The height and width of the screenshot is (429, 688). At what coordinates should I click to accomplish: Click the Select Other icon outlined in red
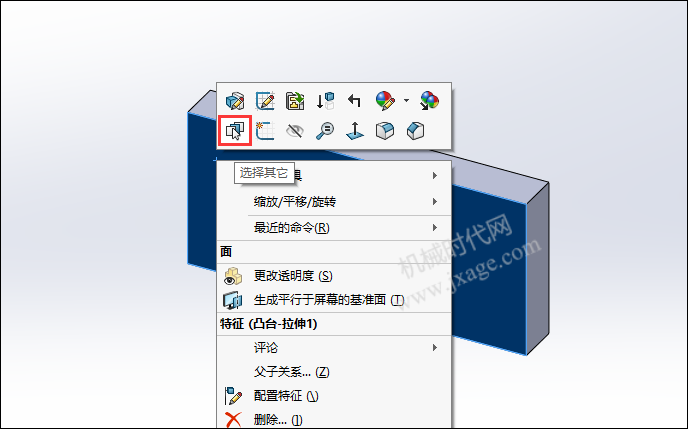[x=235, y=131]
